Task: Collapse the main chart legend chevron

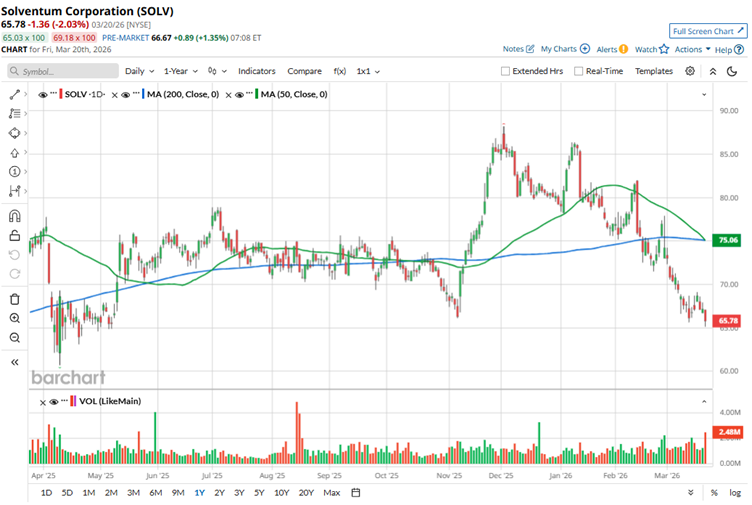Action: [704, 94]
